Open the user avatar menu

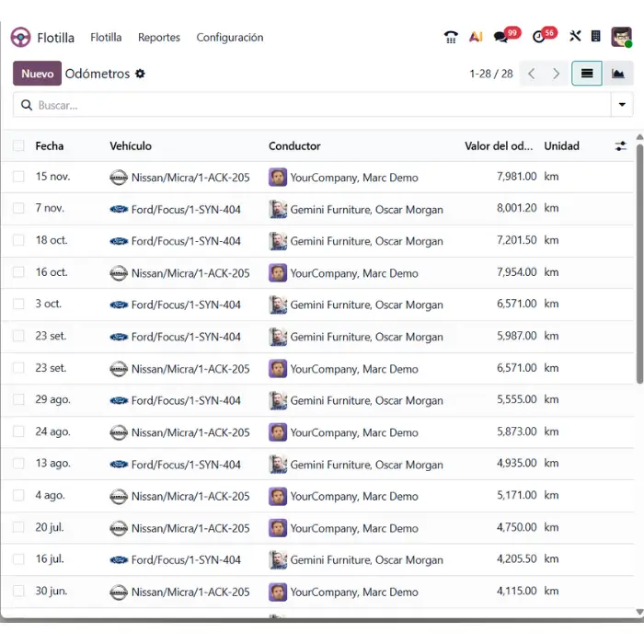click(622, 38)
